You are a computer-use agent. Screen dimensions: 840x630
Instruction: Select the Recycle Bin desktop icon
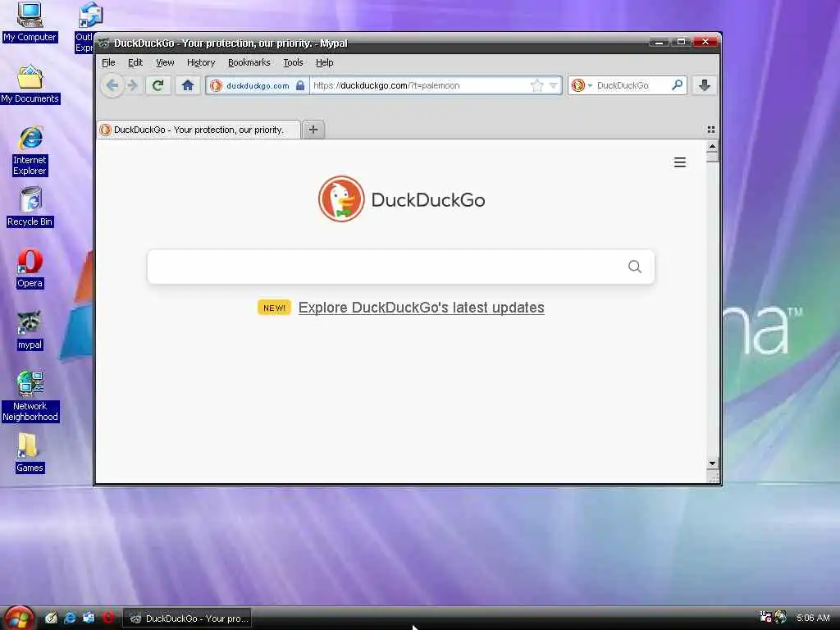(30, 207)
